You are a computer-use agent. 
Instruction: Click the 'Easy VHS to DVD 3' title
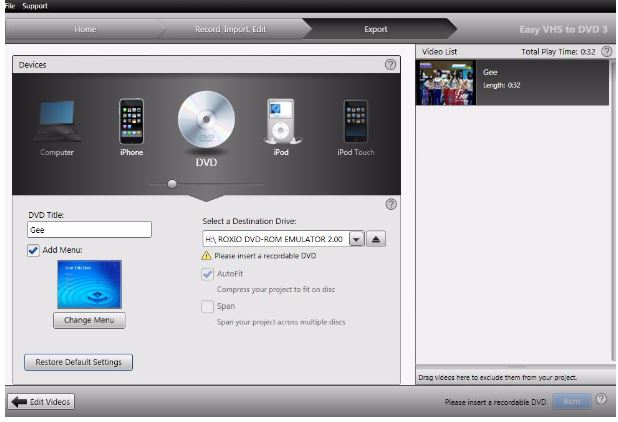pos(563,30)
